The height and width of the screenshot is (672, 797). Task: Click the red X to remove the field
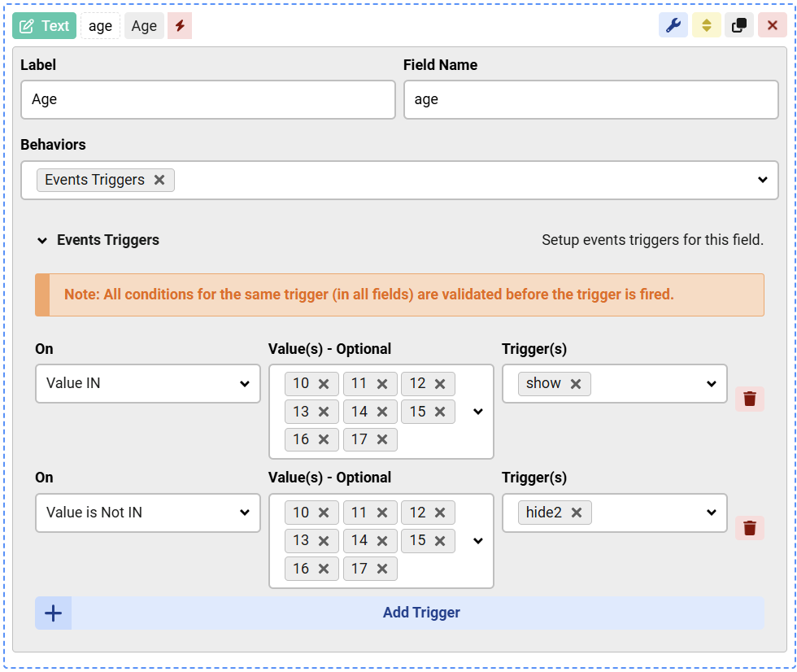(772, 25)
